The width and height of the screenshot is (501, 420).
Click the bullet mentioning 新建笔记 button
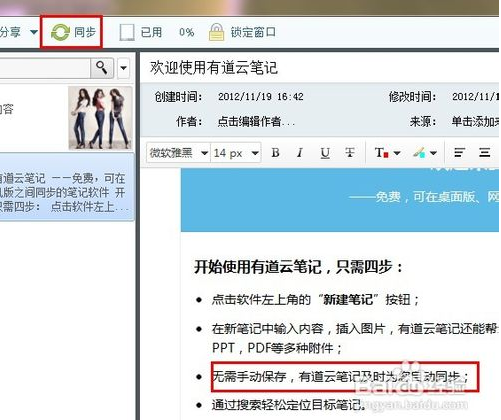(315, 300)
